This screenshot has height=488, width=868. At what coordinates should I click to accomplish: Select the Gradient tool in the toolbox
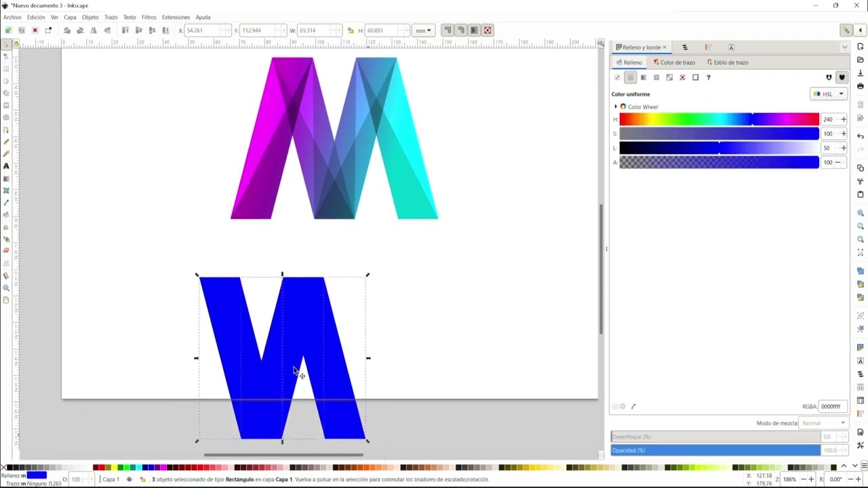pyautogui.click(x=6, y=178)
